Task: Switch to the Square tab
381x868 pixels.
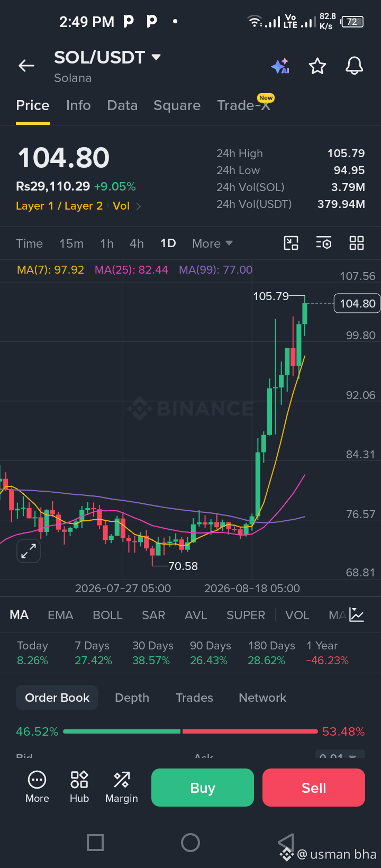Action: click(x=177, y=105)
